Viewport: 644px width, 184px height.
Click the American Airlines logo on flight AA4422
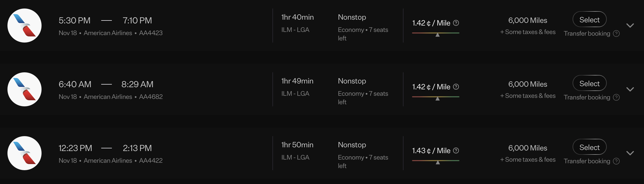(x=24, y=153)
